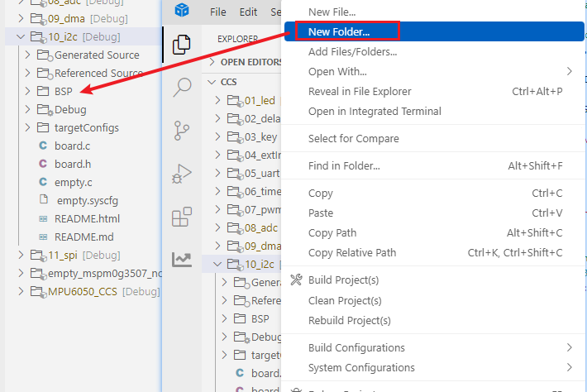Open the Open With... submenu

tap(336, 71)
